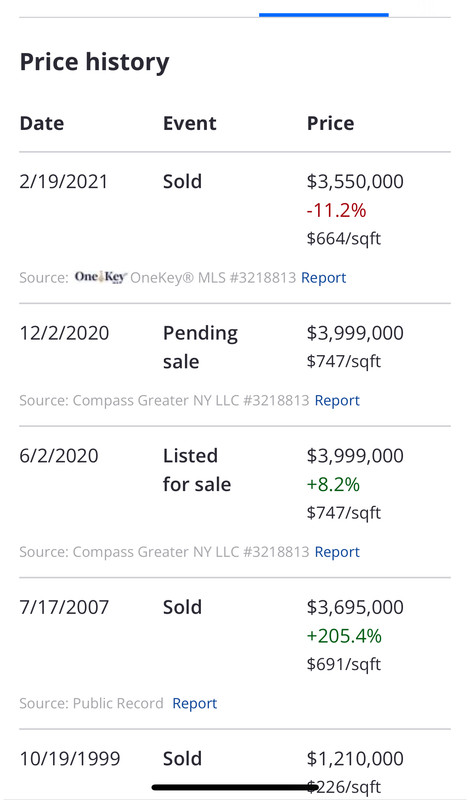Click the $1,210,000 price from 1999
This screenshot has width=470, height=800.
pos(355,759)
